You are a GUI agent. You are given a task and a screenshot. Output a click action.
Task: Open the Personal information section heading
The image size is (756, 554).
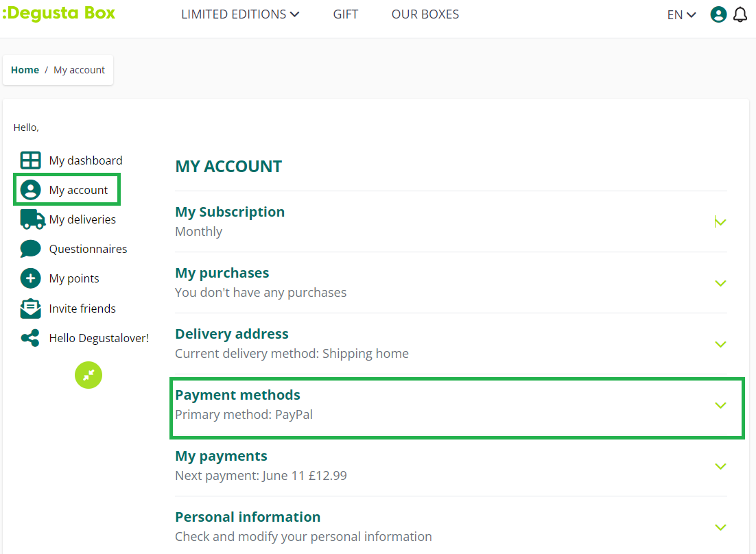(248, 517)
